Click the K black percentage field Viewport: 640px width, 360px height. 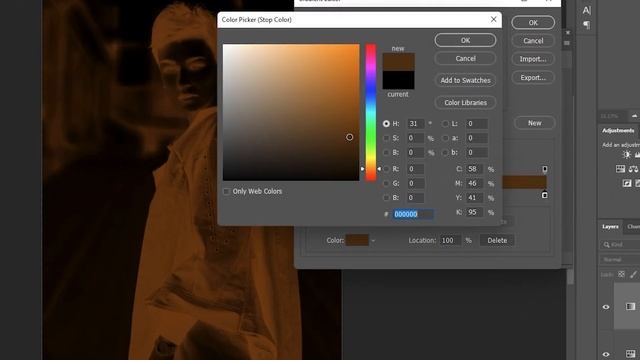point(475,212)
